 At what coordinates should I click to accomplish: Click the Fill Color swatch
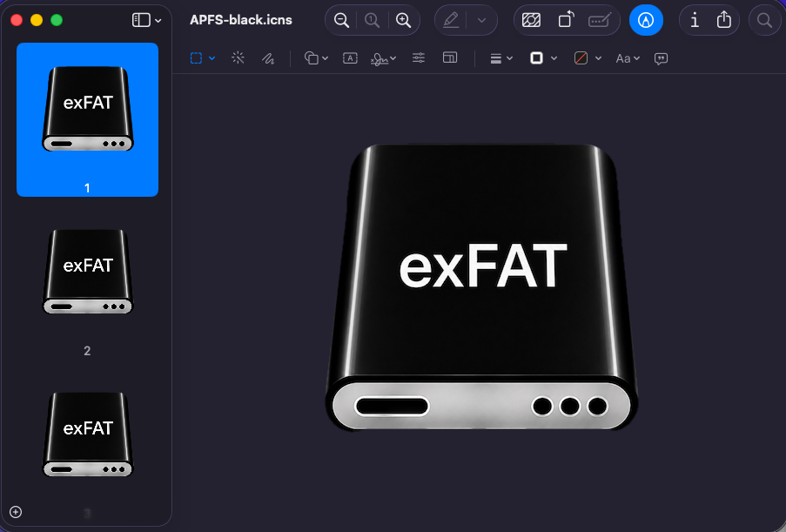tap(581, 58)
